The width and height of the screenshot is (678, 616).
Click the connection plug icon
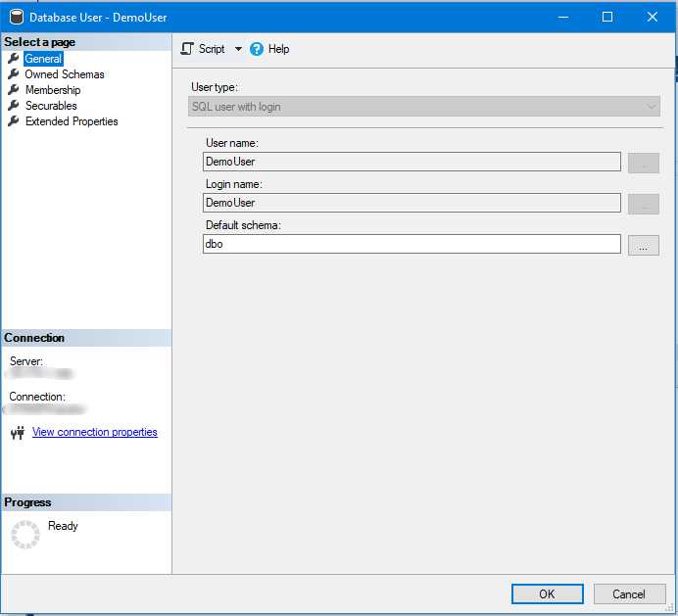18,432
